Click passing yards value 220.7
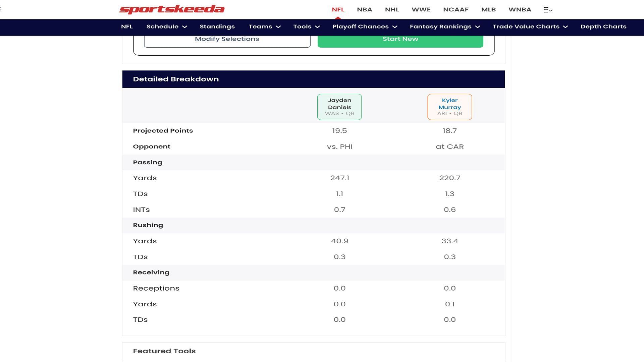The height and width of the screenshot is (362, 644). (x=449, y=178)
